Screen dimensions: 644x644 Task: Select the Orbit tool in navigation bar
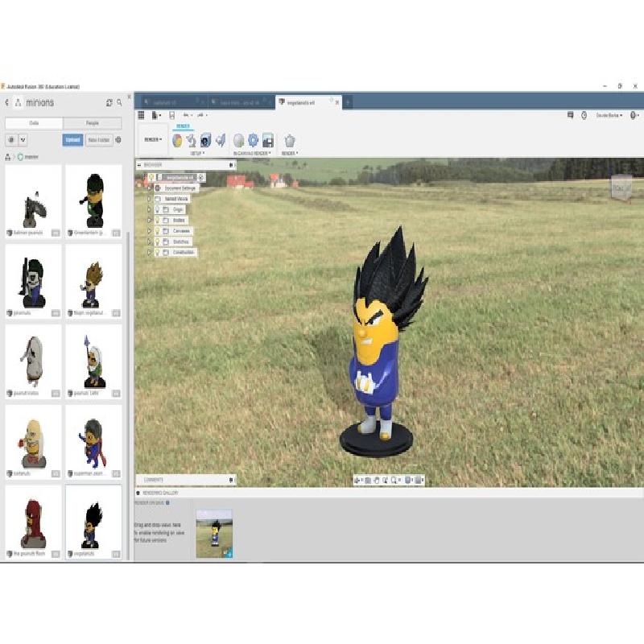(x=358, y=480)
